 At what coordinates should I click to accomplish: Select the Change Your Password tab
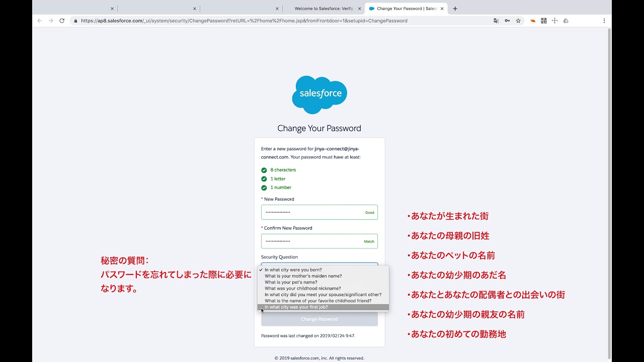406,9
